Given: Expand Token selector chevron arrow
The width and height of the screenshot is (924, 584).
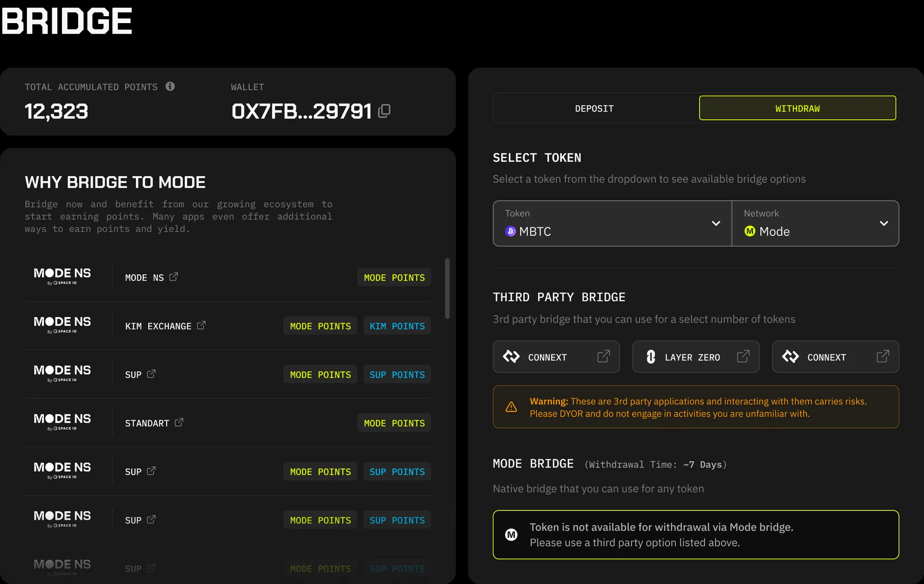Looking at the screenshot, I should [716, 223].
